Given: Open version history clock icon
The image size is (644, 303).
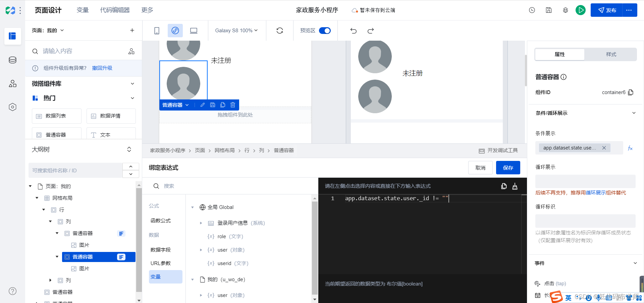Looking at the screenshot, I should point(532,10).
